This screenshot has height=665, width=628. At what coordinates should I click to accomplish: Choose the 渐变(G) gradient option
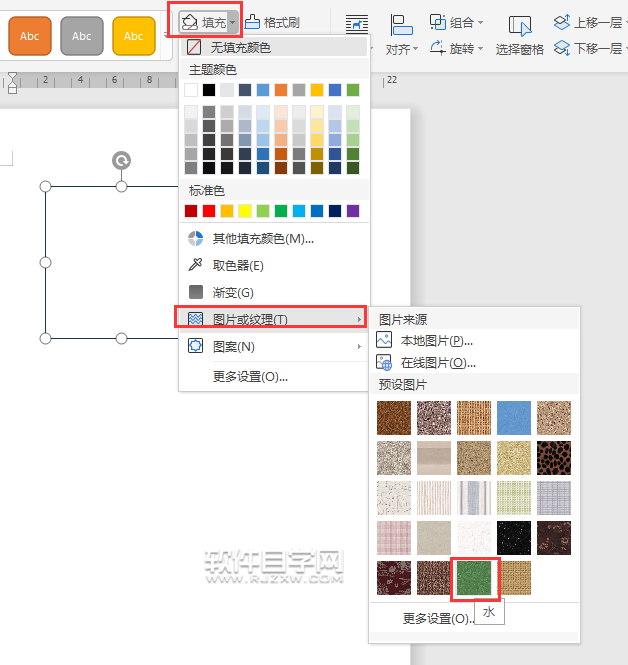(274, 292)
